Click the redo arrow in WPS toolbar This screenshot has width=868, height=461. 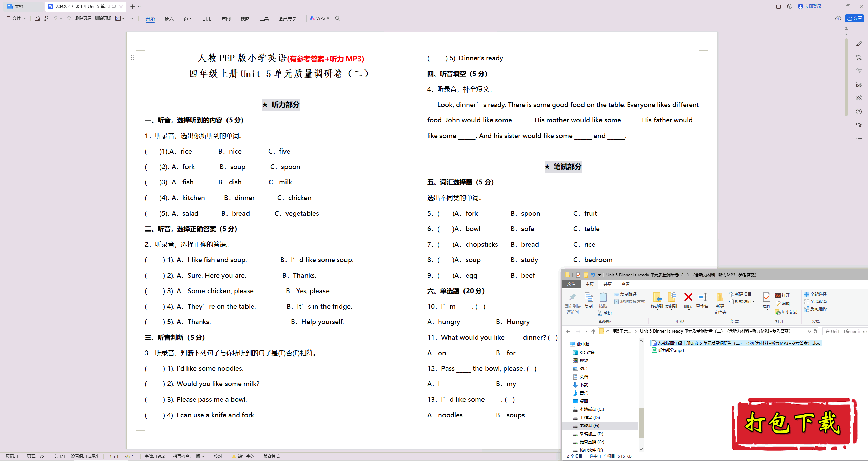pyautogui.click(x=69, y=18)
